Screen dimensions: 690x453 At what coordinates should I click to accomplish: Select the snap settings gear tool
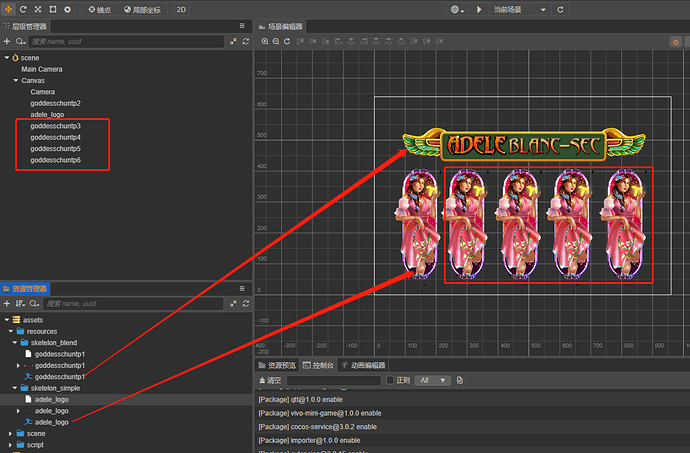[67, 9]
